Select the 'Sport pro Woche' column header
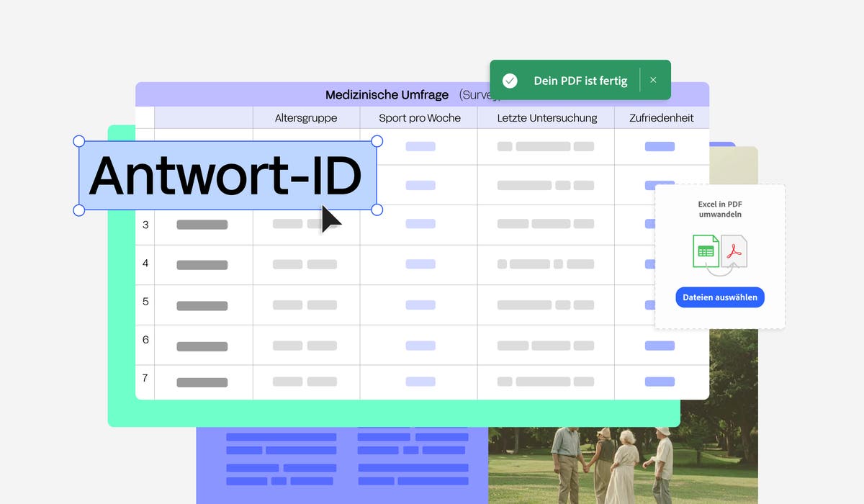 coord(419,118)
